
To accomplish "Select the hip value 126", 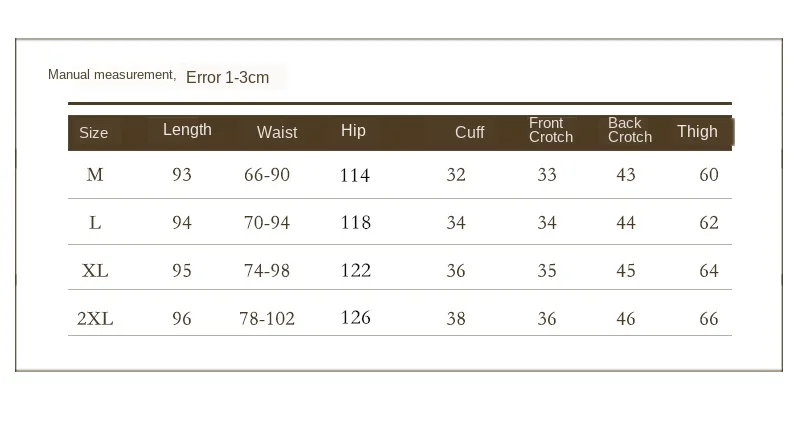I will pos(356,318).
